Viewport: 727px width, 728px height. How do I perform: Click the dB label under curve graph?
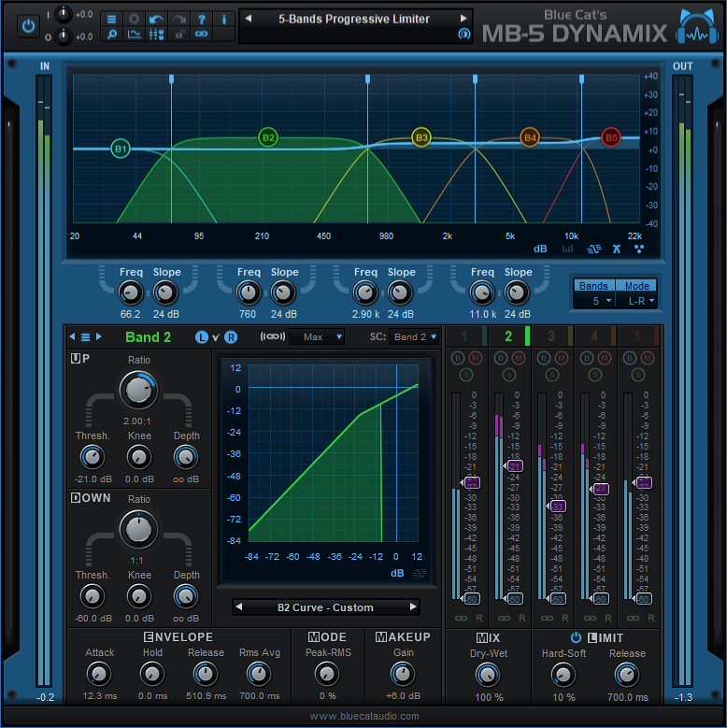click(397, 573)
